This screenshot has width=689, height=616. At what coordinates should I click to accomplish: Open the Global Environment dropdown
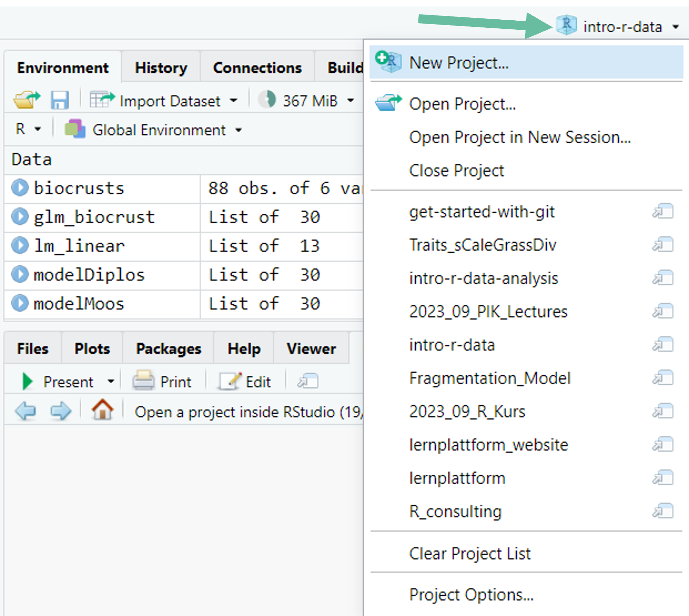238,130
